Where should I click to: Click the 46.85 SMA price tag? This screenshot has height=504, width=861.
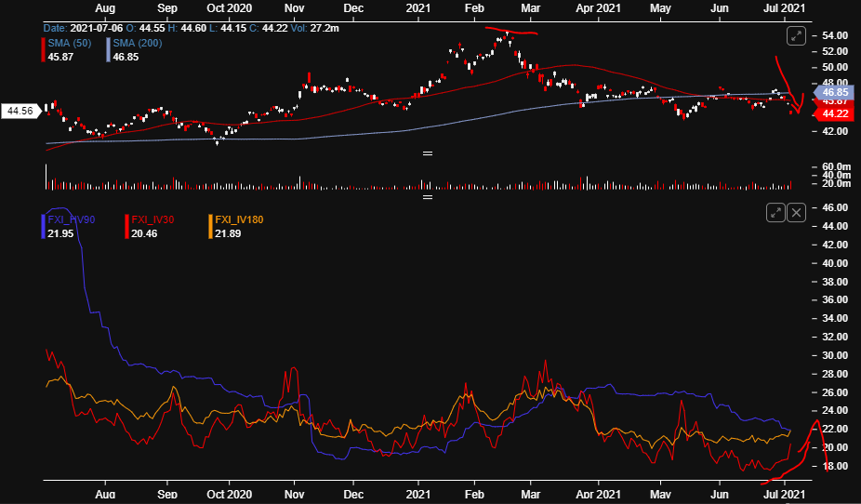[x=833, y=92]
